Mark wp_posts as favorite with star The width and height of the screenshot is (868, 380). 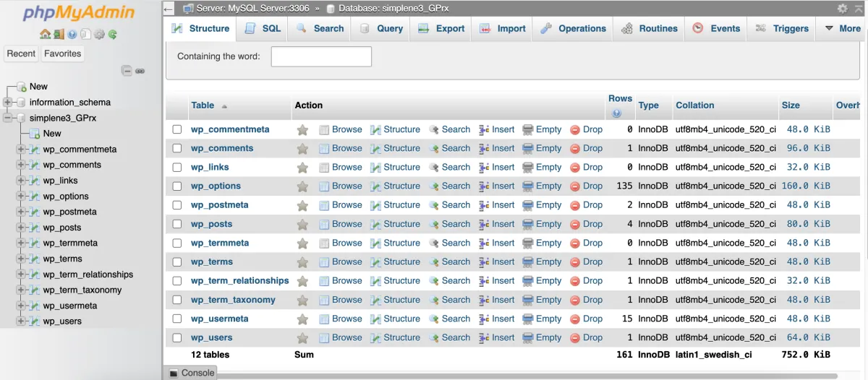302,225
